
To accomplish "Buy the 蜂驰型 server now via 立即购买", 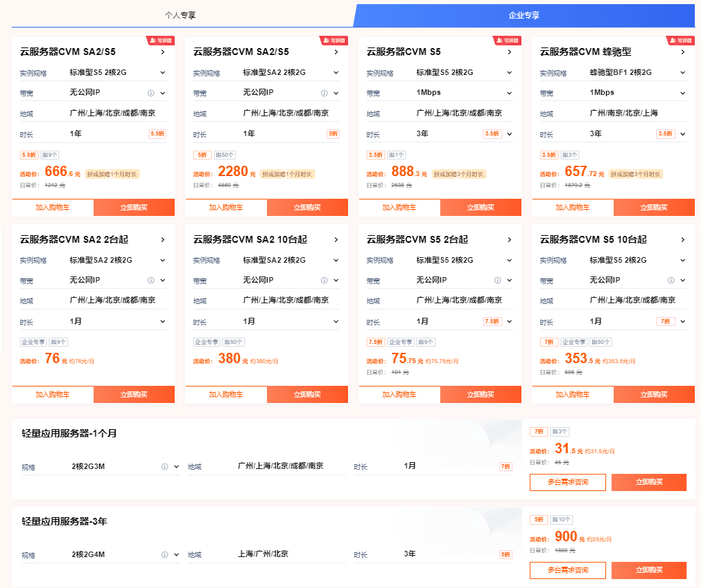I will point(654,207).
